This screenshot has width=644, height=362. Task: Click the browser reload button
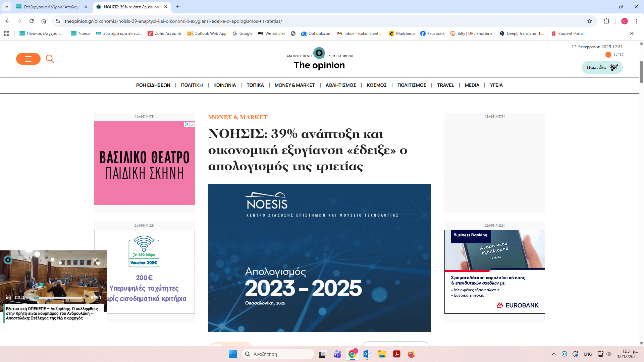[x=32, y=21]
